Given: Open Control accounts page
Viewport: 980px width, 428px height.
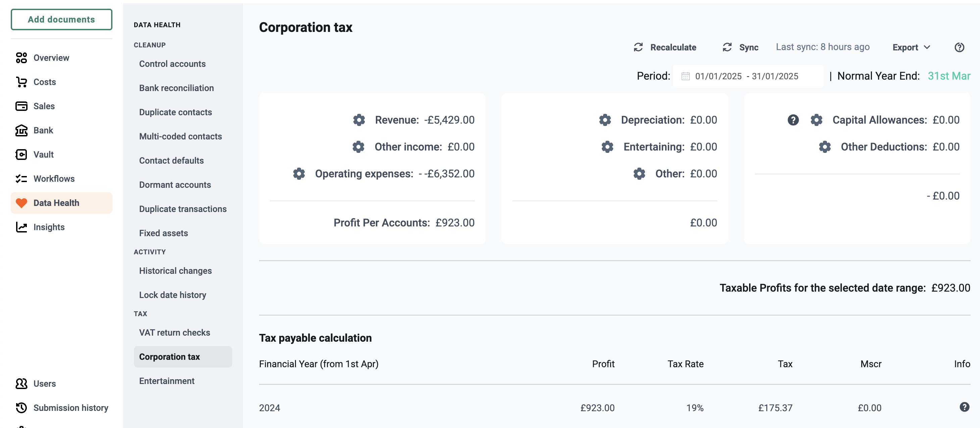Looking at the screenshot, I should (172, 63).
